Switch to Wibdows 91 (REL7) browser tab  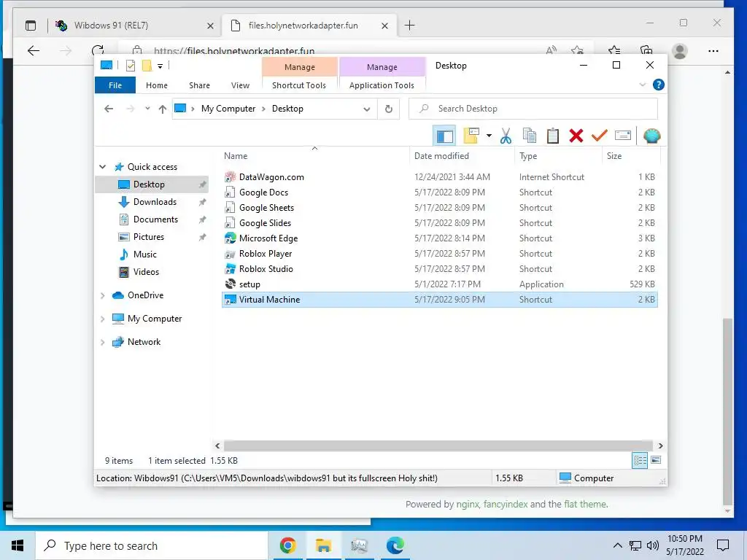pos(133,26)
